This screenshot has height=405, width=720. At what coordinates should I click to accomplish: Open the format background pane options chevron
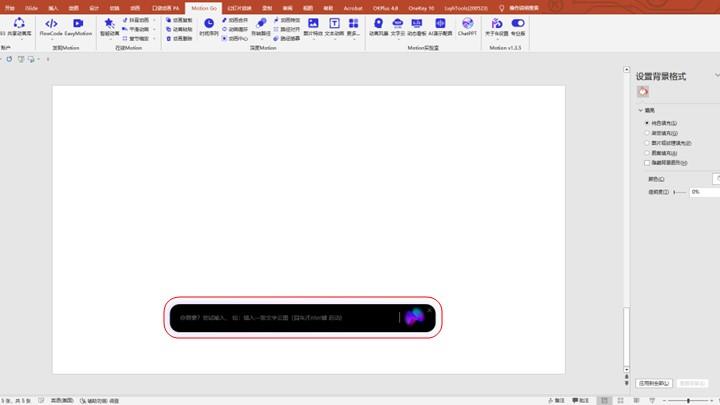717,75
